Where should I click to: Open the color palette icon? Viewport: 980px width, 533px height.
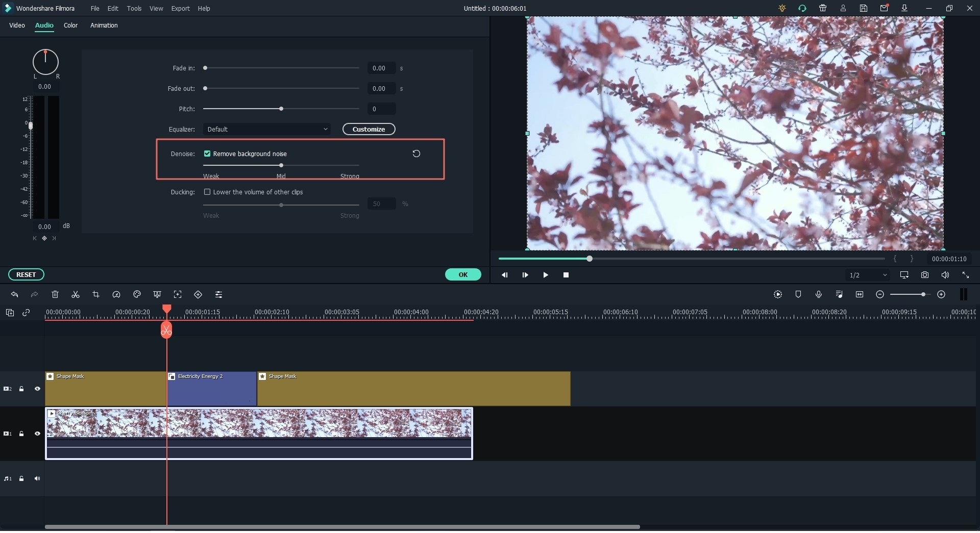(x=137, y=295)
